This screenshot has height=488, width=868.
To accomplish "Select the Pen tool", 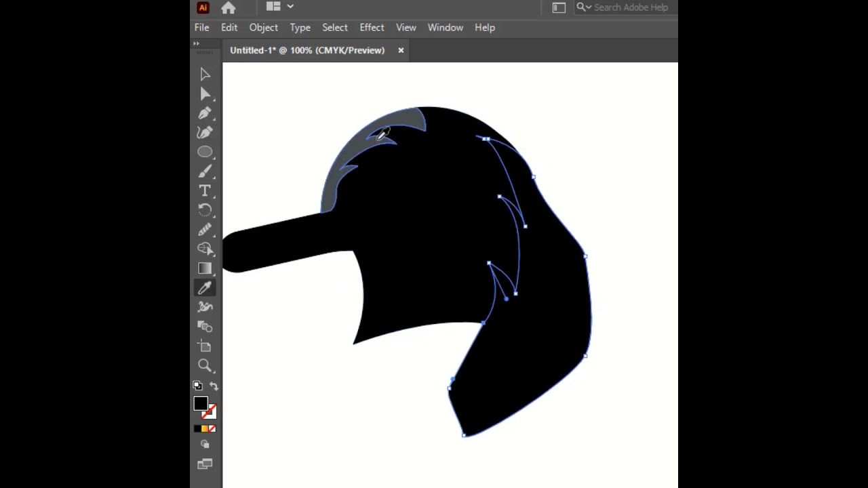I will click(x=205, y=113).
